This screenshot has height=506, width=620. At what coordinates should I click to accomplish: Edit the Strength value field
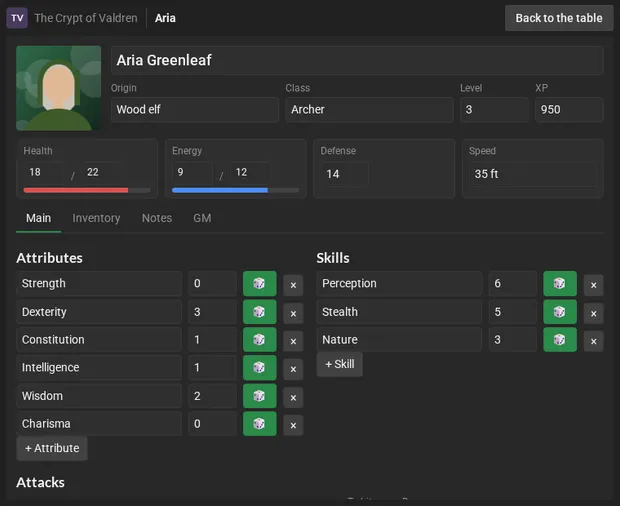212,283
